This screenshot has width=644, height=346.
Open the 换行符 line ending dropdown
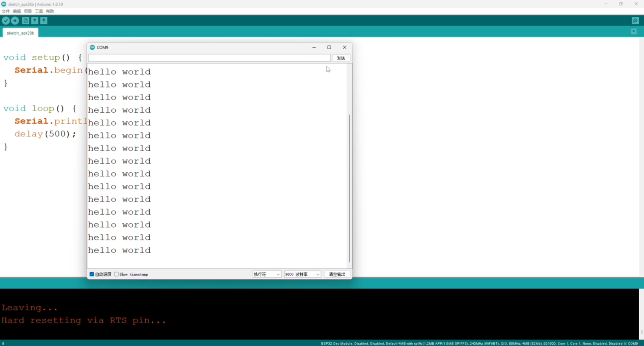266,274
